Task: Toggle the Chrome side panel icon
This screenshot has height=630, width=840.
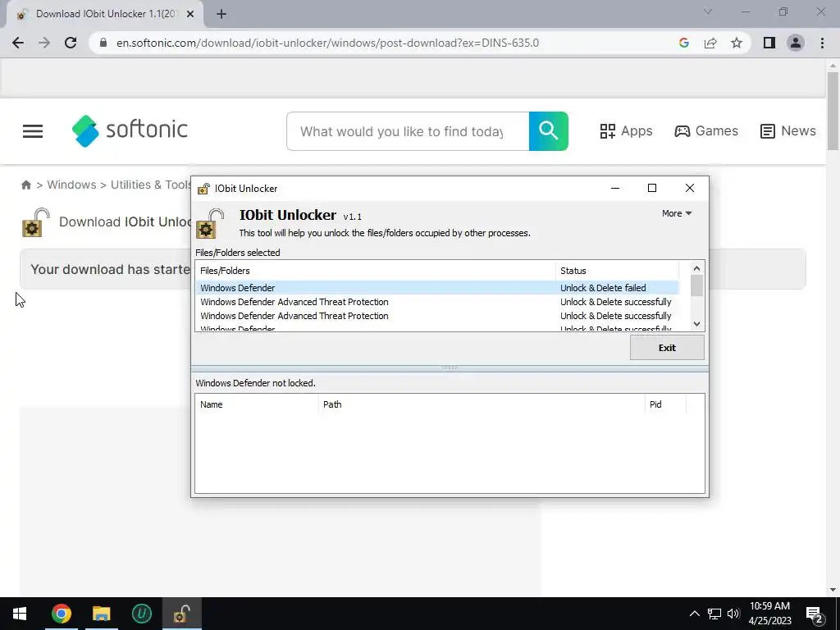Action: tap(769, 43)
